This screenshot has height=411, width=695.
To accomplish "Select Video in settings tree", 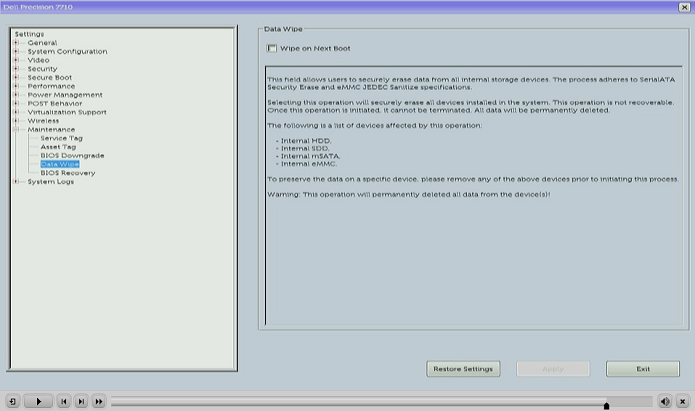I will (38, 60).
